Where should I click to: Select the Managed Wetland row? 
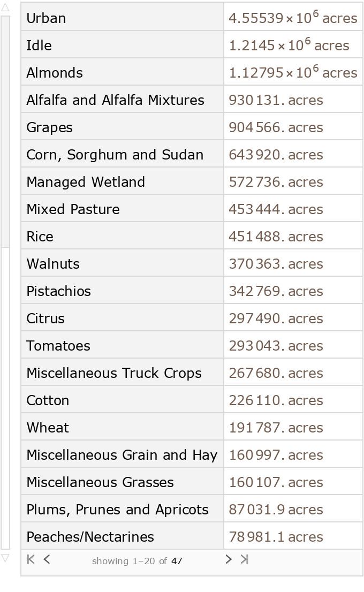pos(86,182)
